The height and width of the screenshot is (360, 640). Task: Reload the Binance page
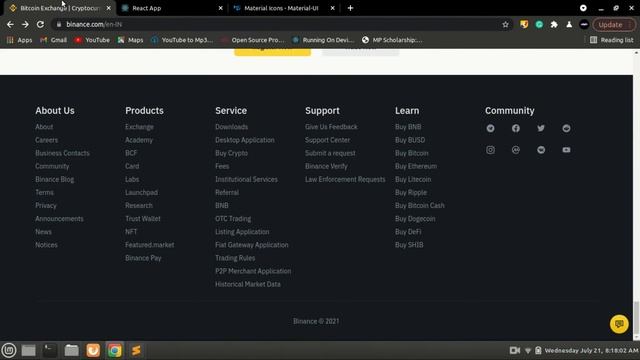click(40, 24)
